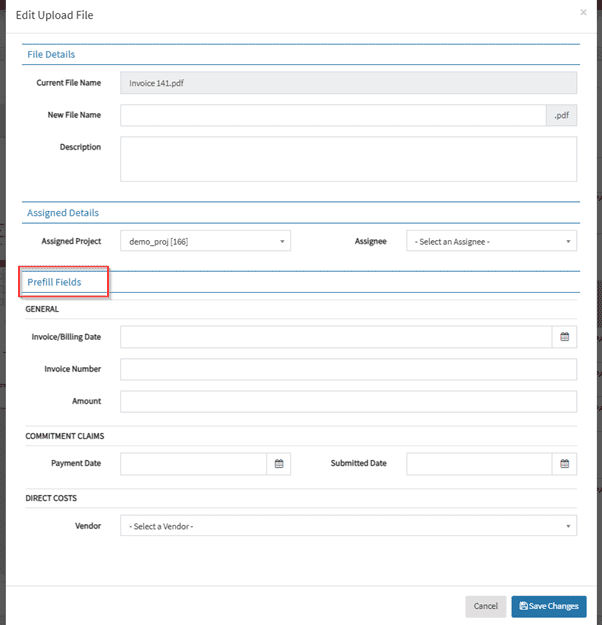Image resolution: width=602 pixels, height=625 pixels.
Task: Click the Current File Name field
Action: [348, 83]
